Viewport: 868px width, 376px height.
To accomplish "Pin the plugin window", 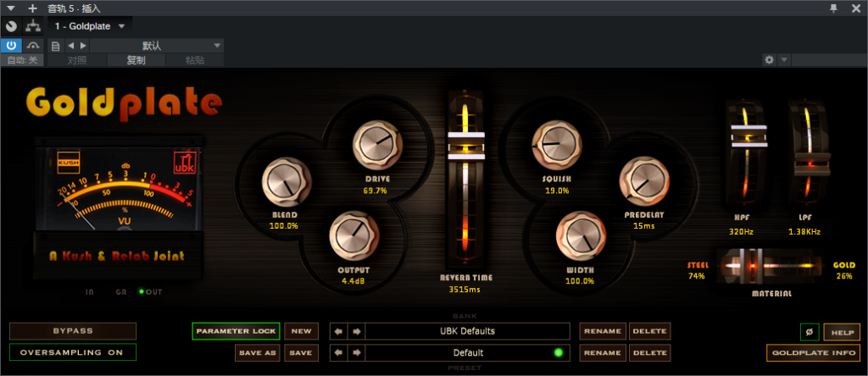I will coord(834,8).
